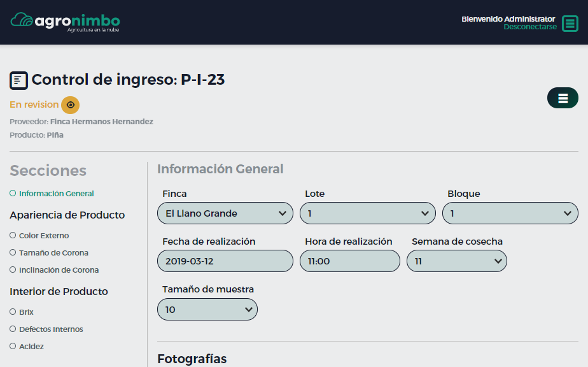Expand the Semana de cosecha dropdown

pyautogui.click(x=456, y=261)
